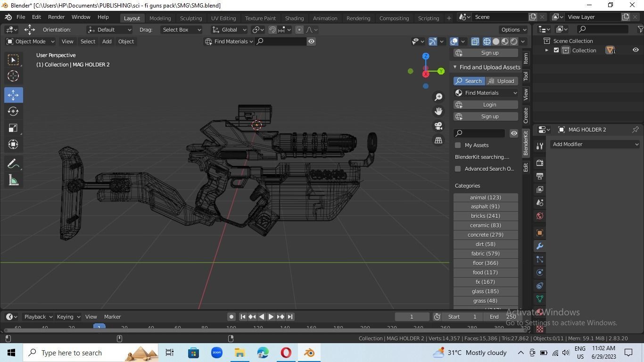Open the timeline Playback dropdown

(38, 317)
